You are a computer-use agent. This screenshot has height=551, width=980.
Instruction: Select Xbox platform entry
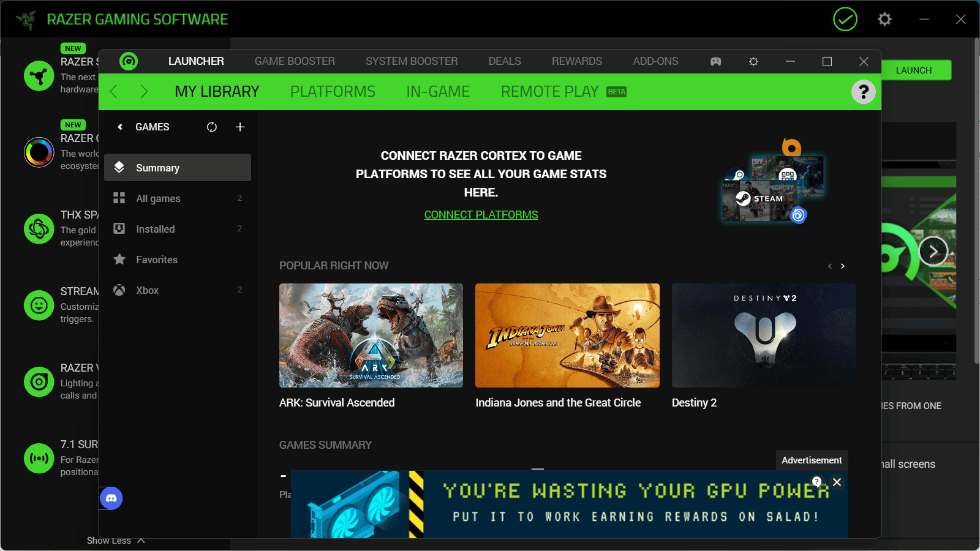tap(178, 290)
